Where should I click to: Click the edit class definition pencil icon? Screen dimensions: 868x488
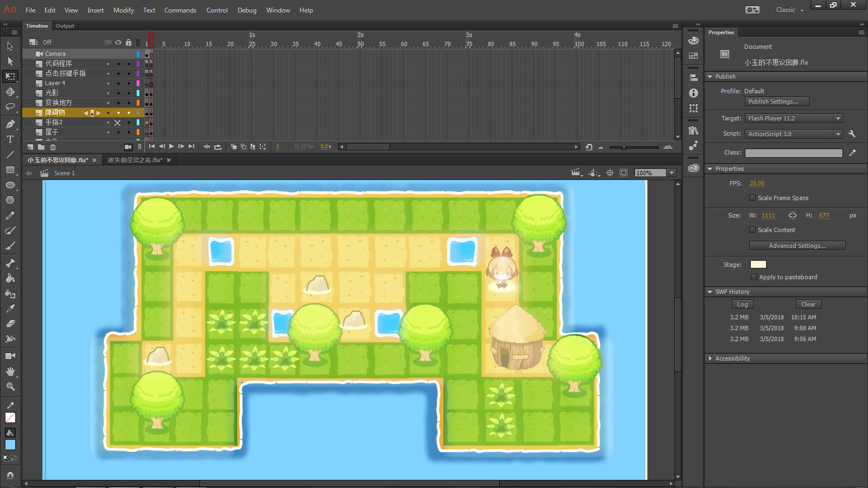[852, 153]
